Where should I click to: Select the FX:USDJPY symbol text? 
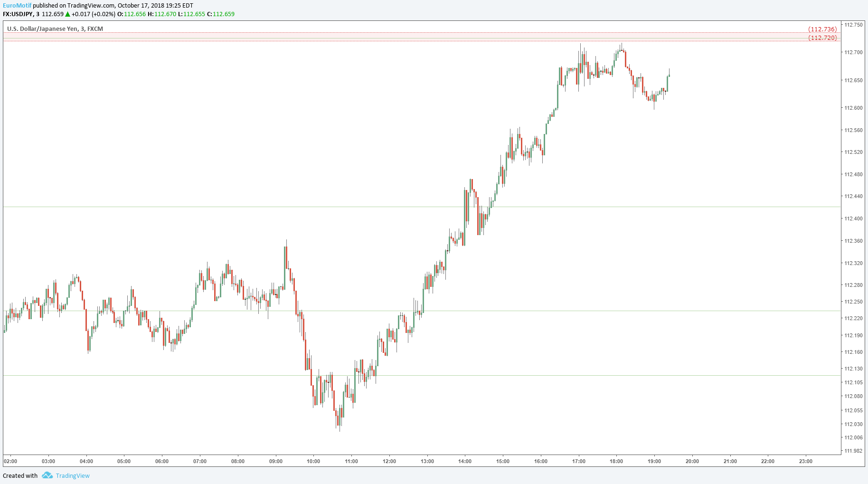click(x=18, y=14)
